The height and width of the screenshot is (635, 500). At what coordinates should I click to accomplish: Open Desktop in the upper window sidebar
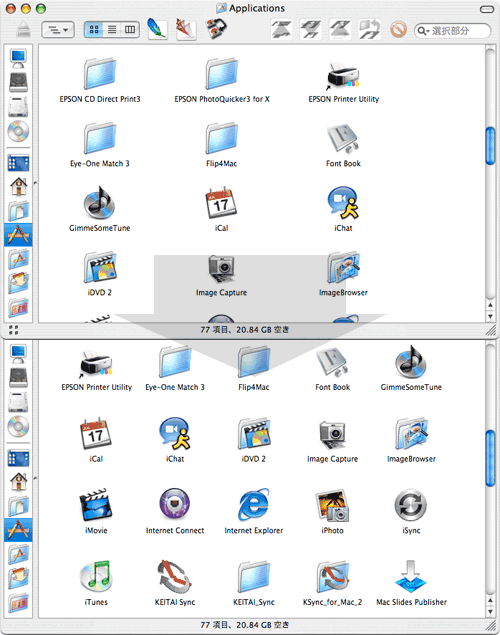[18, 163]
